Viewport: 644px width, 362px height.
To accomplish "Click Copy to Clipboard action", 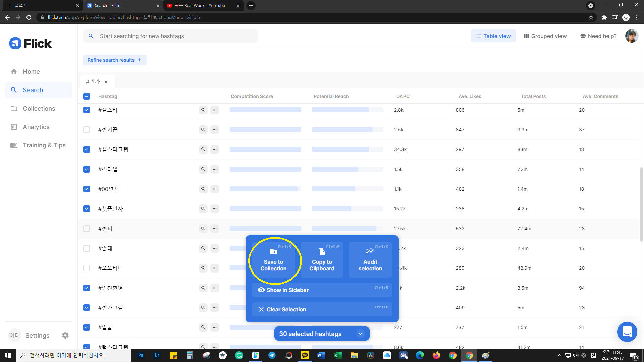I will (322, 260).
